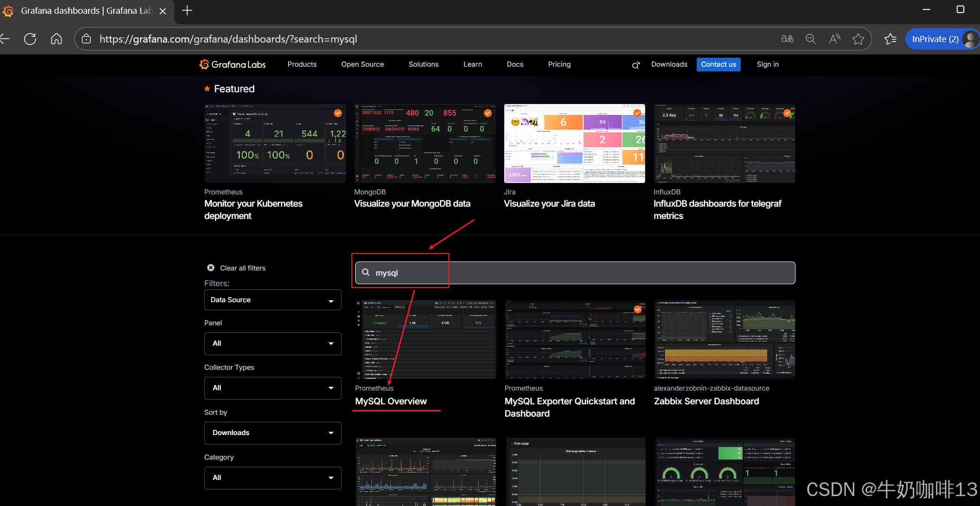Image resolution: width=980 pixels, height=506 pixels.
Task: Click alexanderzobnin-zabbix-datasource label
Action: (712, 388)
